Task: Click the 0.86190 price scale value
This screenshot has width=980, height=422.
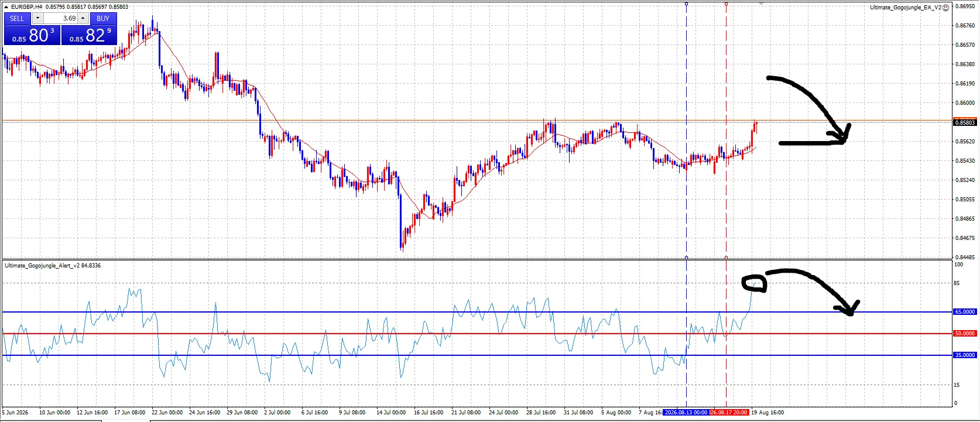Action: click(x=965, y=84)
